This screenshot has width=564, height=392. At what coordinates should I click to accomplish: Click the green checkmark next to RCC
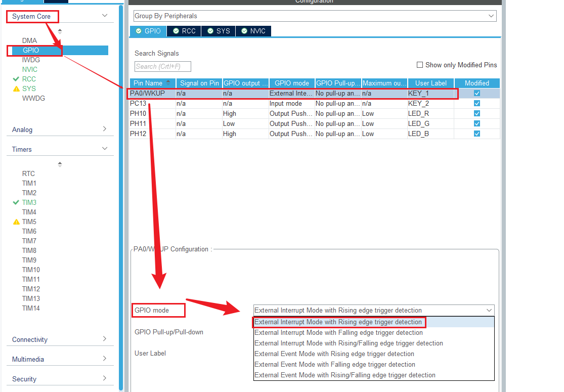tap(16, 79)
